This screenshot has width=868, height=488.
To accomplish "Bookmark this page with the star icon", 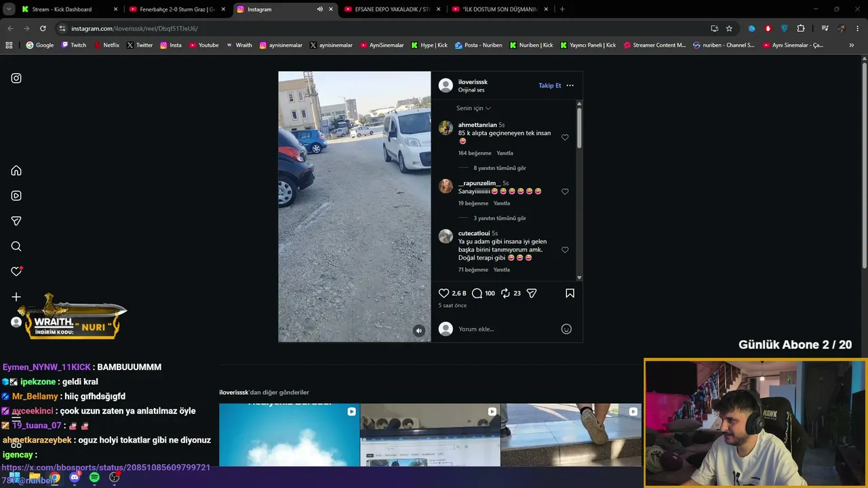I will pos(729,28).
